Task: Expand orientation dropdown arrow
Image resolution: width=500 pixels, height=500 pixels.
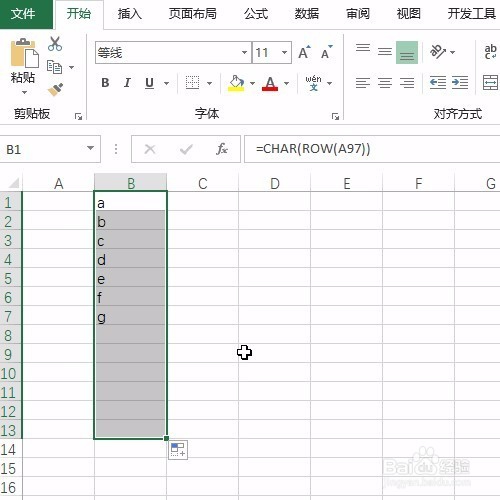Action: 452,52
